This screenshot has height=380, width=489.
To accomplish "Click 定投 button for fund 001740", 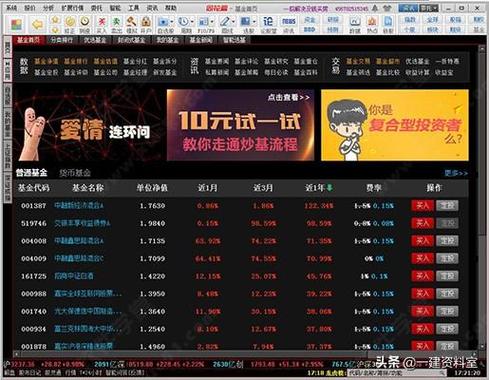I will click(x=447, y=311).
